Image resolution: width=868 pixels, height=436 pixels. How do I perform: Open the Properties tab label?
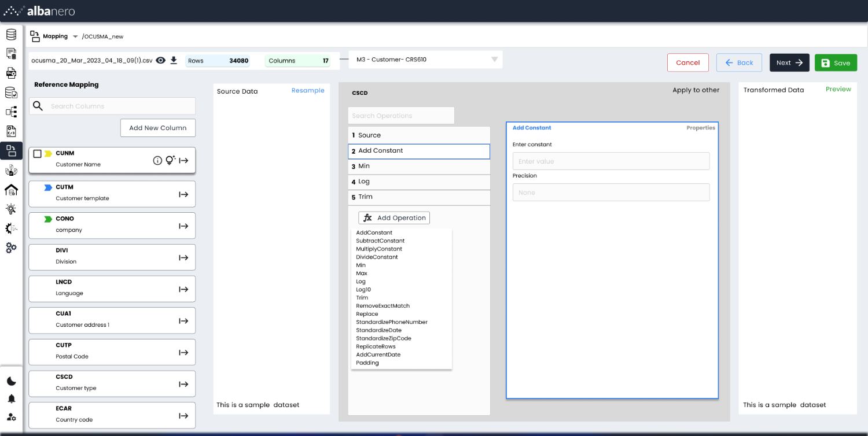(x=701, y=128)
